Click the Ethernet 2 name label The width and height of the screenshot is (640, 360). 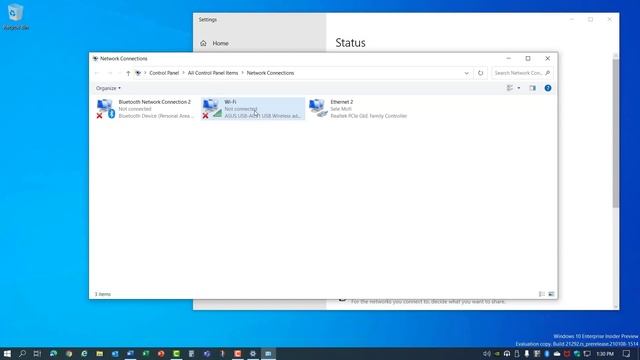point(342,102)
